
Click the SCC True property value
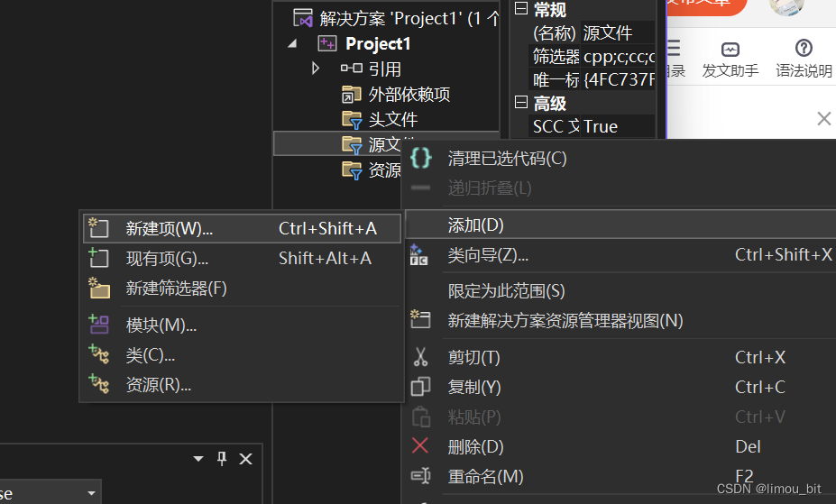618,127
